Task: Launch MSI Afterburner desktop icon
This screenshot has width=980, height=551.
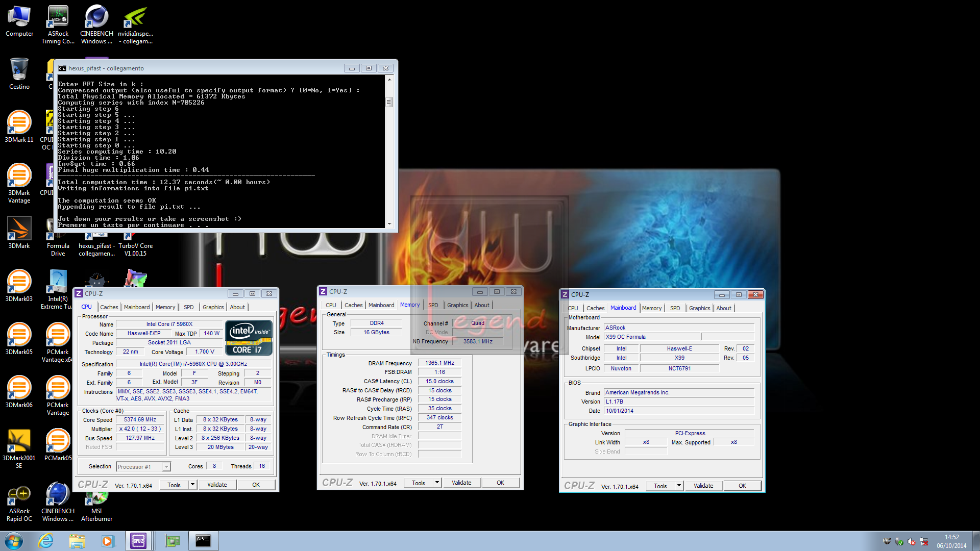Action: coord(96,507)
